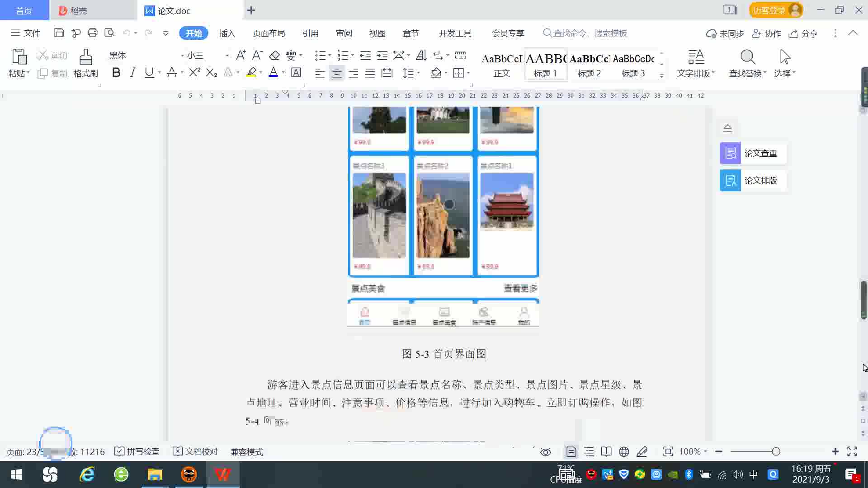Click the increase font size icon
This screenshot has height=488, width=868.
pyautogui.click(x=241, y=56)
